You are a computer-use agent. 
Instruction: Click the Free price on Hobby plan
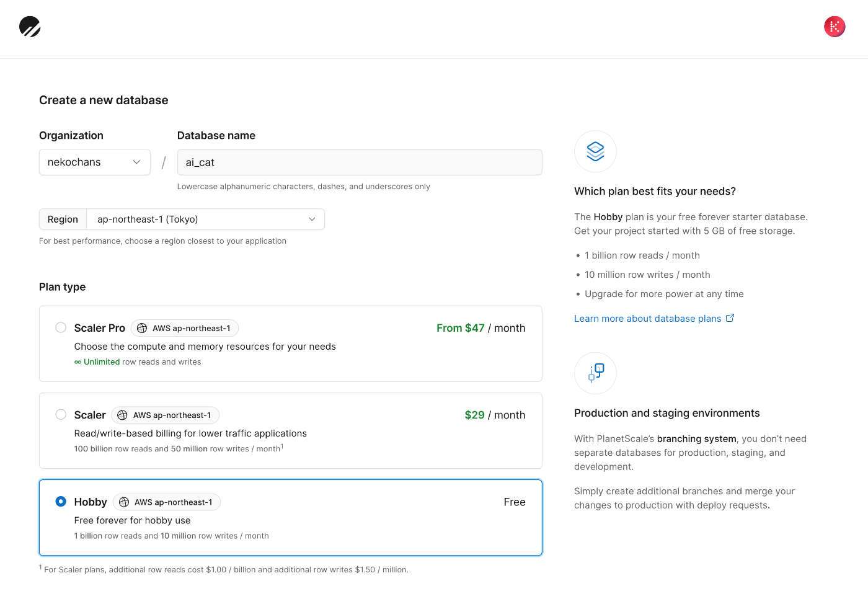pyautogui.click(x=515, y=502)
